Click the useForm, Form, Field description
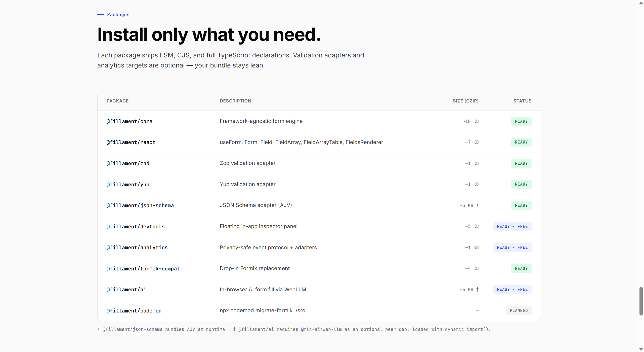The width and height of the screenshot is (644, 352). pyautogui.click(x=301, y=142)
